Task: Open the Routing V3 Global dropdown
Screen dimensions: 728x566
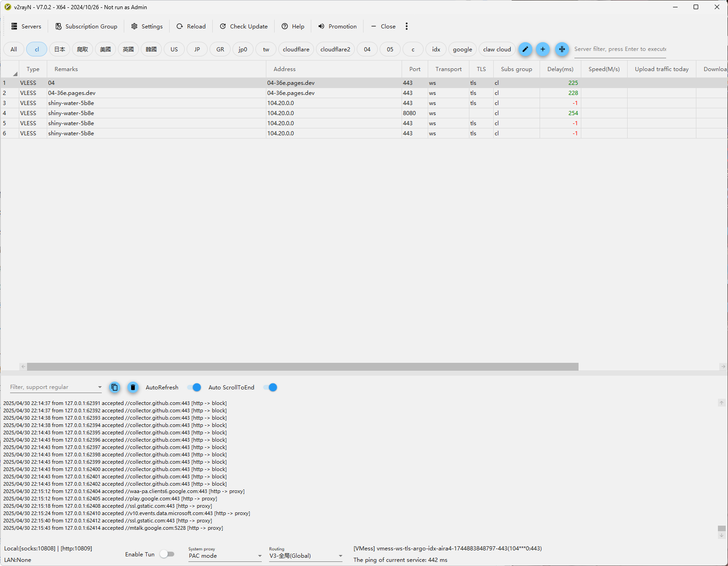Action: [306, 556]
